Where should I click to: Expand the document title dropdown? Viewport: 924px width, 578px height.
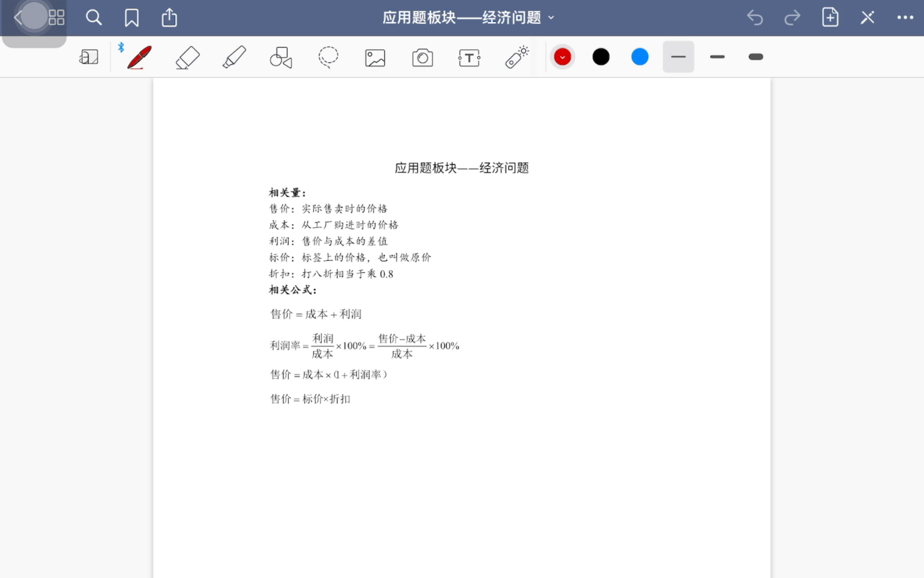coord(551,18)
